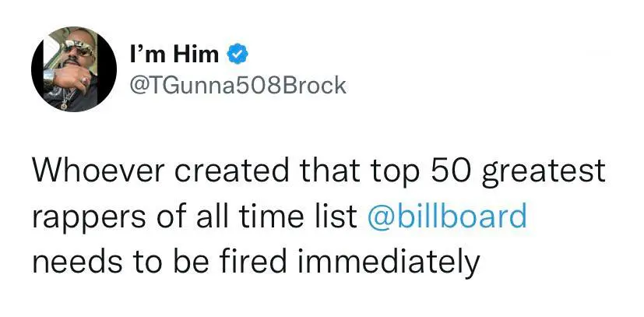Click the blue verified checkmark badge
644x317 pixels.
coord(236,54)
